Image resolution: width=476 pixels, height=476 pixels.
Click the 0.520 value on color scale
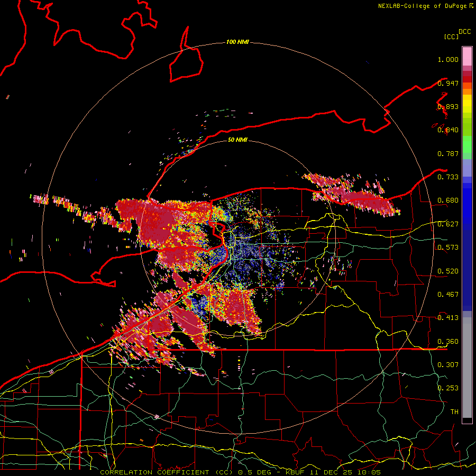point(448,271)
